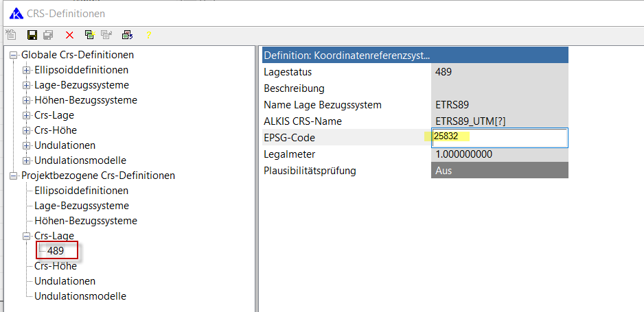Click the grid icon with blue undo arrow
Viewport: 644px width, 312px height.
127,35
